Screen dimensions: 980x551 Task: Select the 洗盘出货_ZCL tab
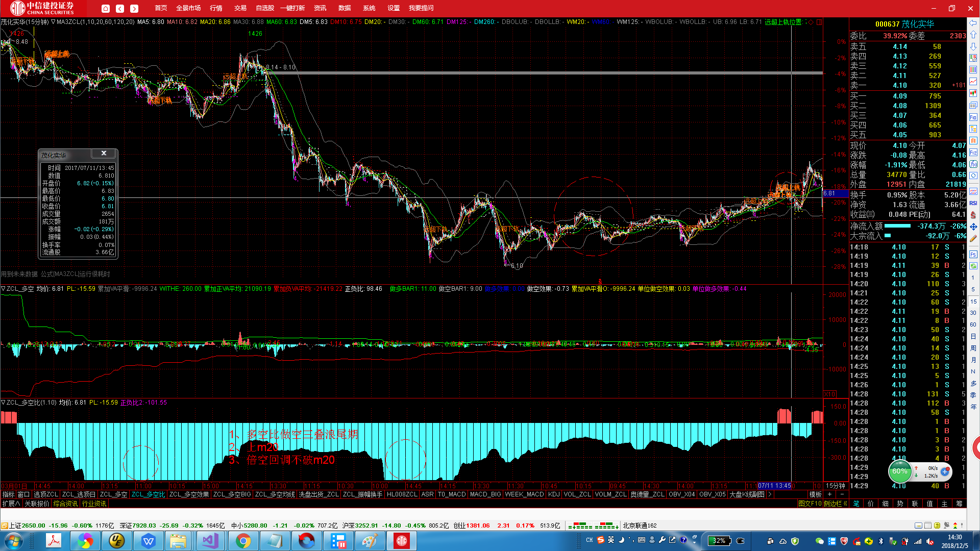(318, 494)
